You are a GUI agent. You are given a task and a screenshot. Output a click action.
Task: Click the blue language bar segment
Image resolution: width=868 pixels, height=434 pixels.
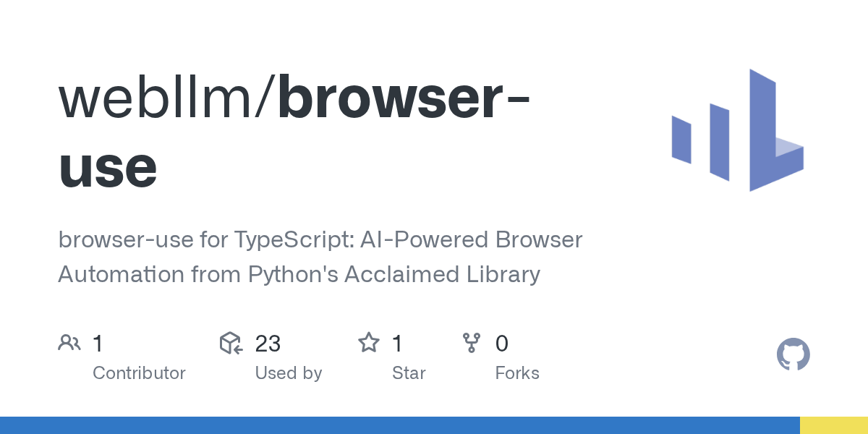(399, 425)
